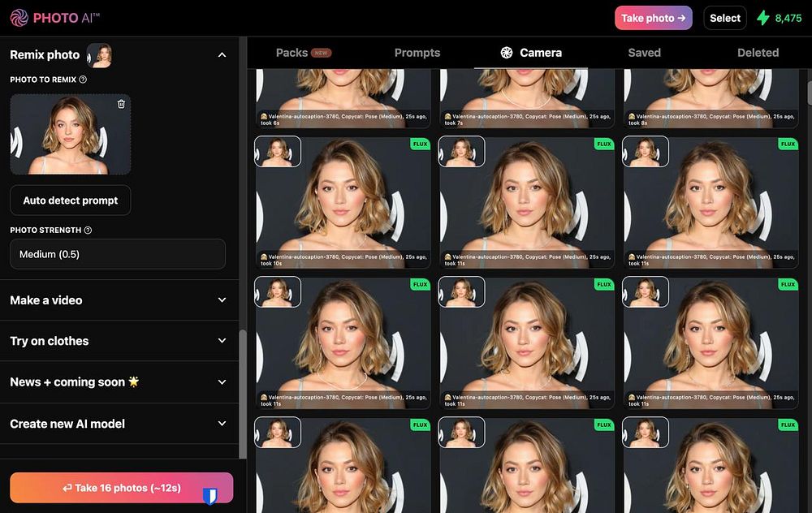Click the green lightning bolt credits icon
This screenshot has height=513, width=812.
pyautogui.click(x=763, y=18)
